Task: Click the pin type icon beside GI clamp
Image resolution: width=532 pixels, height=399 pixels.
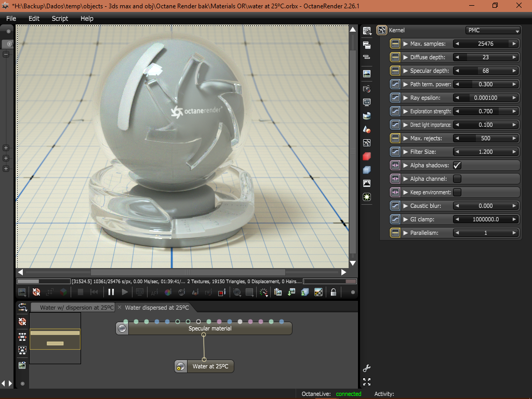Action: pos(395,219)
